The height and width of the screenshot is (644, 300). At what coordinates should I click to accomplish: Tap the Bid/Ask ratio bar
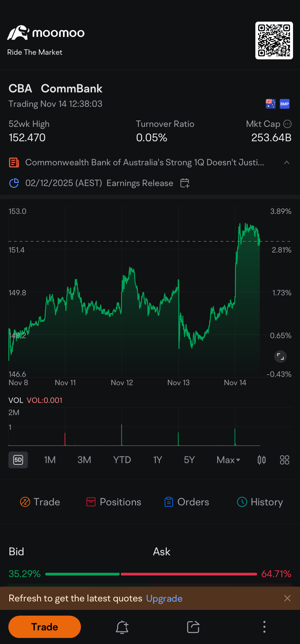point(151,574)
